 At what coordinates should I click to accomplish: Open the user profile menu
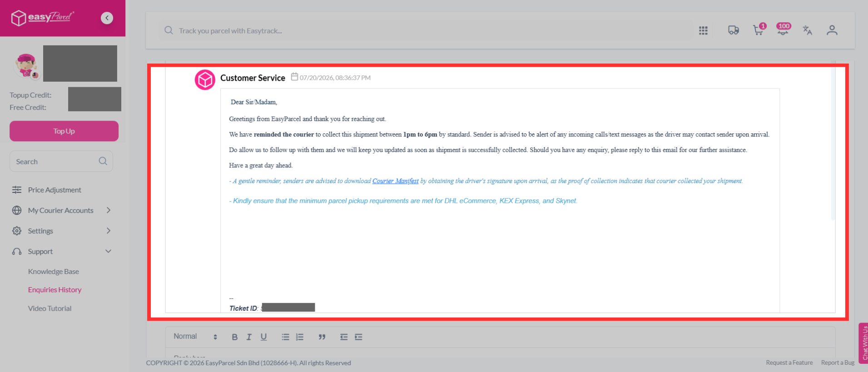coord(832,30)
